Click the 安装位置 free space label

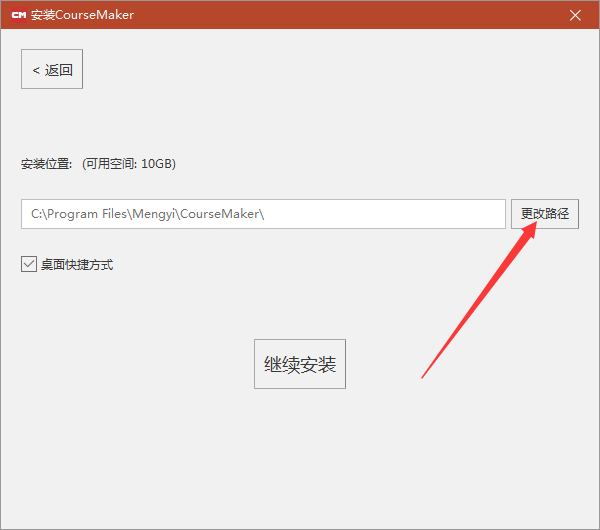tap(98, 164)
